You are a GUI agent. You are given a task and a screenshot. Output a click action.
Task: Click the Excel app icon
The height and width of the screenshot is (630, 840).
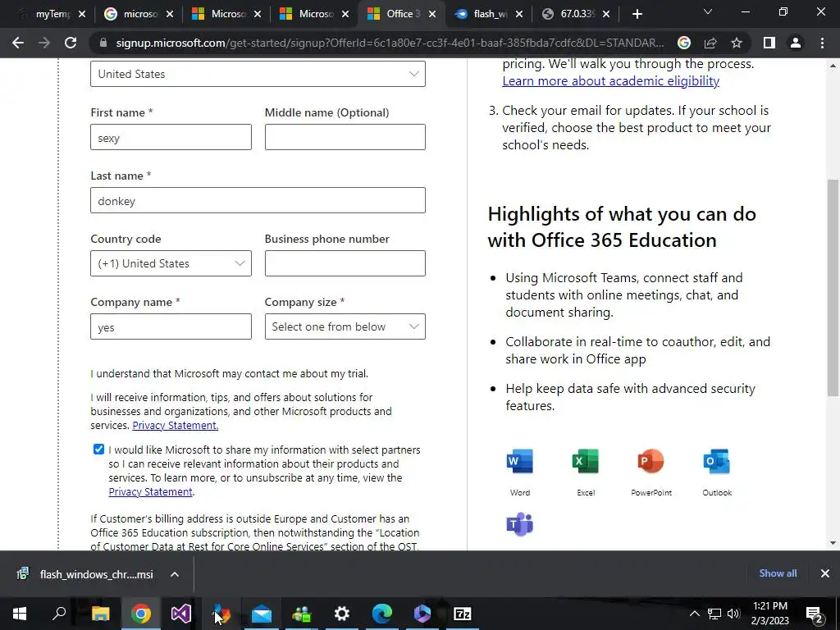click(586, 461)
